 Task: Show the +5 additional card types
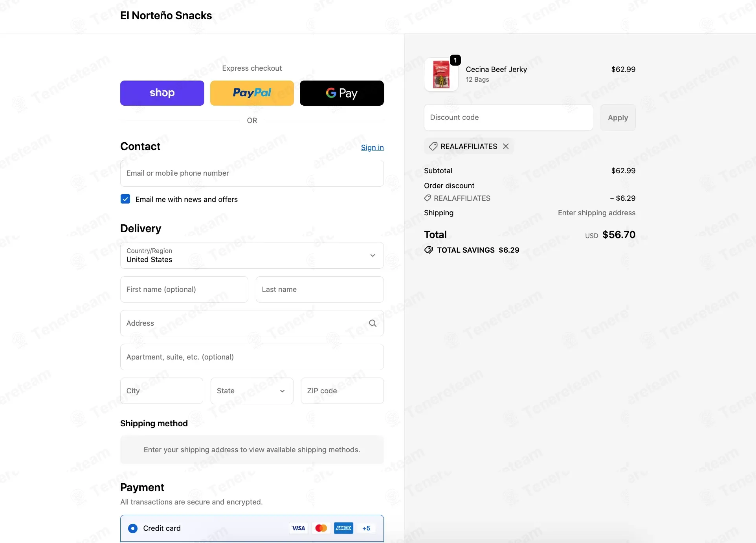[x=366, y=528]
